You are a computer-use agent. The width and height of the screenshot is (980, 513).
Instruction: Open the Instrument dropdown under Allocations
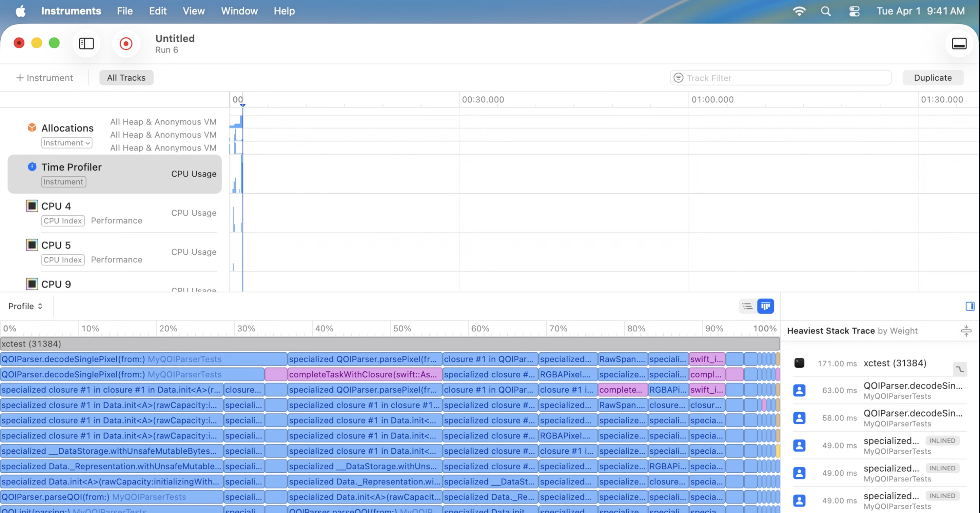pos(67,143)
